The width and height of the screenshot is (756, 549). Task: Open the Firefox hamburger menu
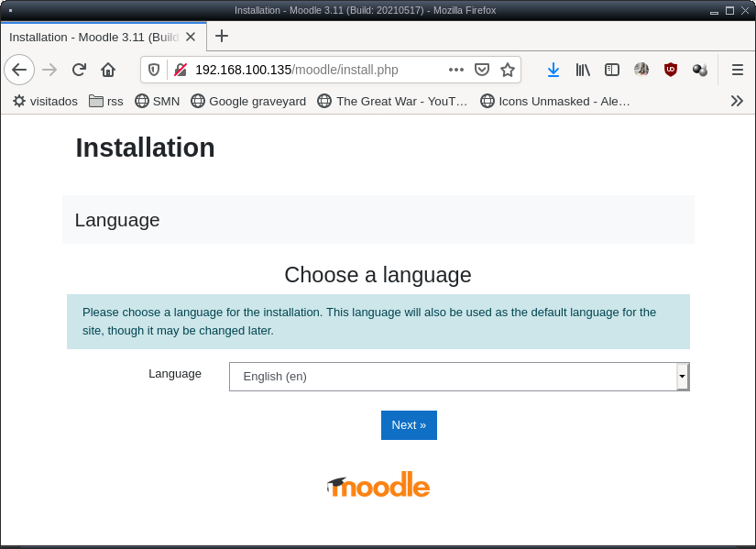pos(737,70)
